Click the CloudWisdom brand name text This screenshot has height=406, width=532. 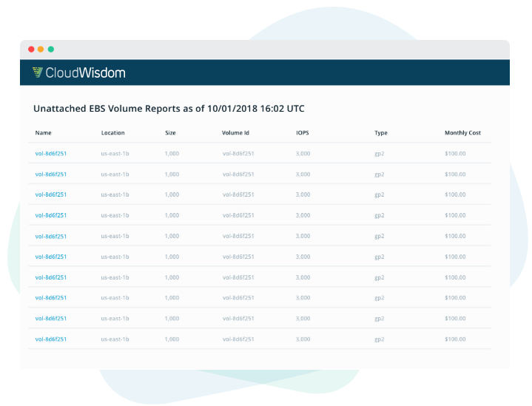coord(86,72)
